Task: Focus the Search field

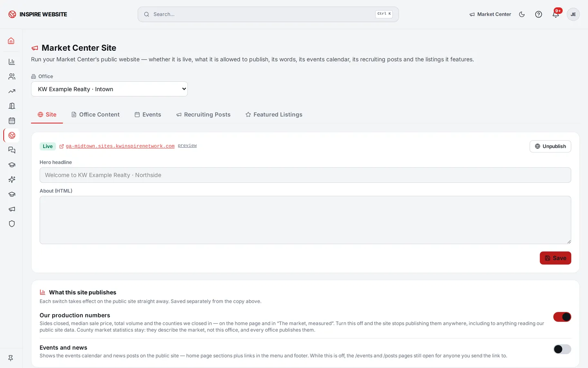Action: point(268,14)
